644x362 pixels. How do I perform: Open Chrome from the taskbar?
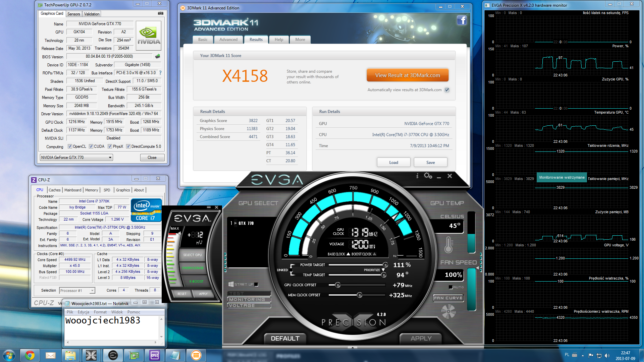click(x=30, y=355)
